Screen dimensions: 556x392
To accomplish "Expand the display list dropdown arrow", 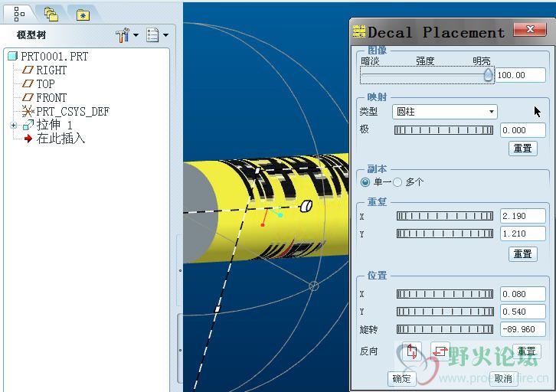I will 165,35.
